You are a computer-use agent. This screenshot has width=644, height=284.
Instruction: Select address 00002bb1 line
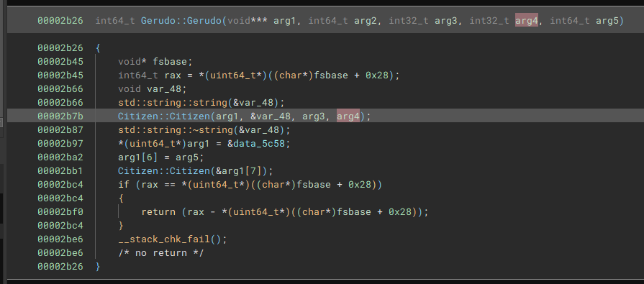(60, 170)
